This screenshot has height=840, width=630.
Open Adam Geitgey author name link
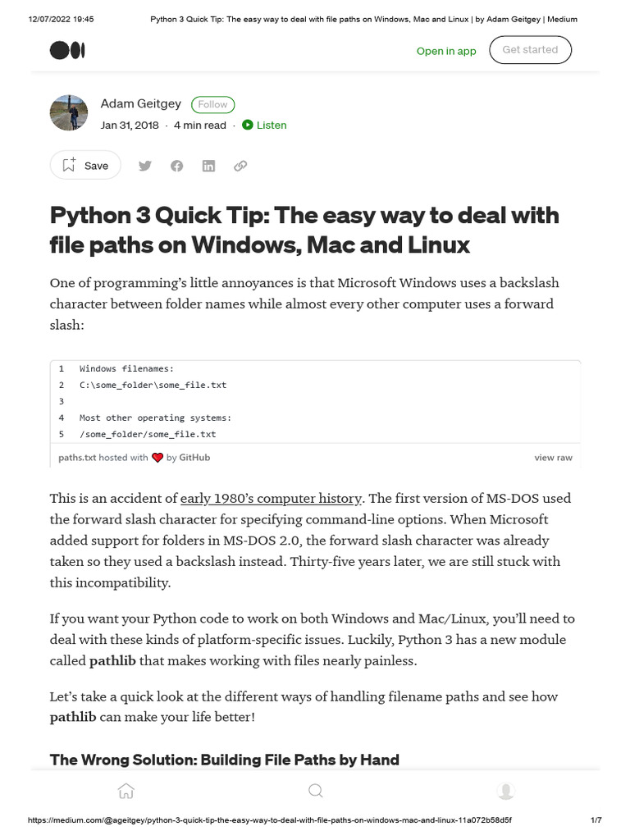[x=140, y=103]
